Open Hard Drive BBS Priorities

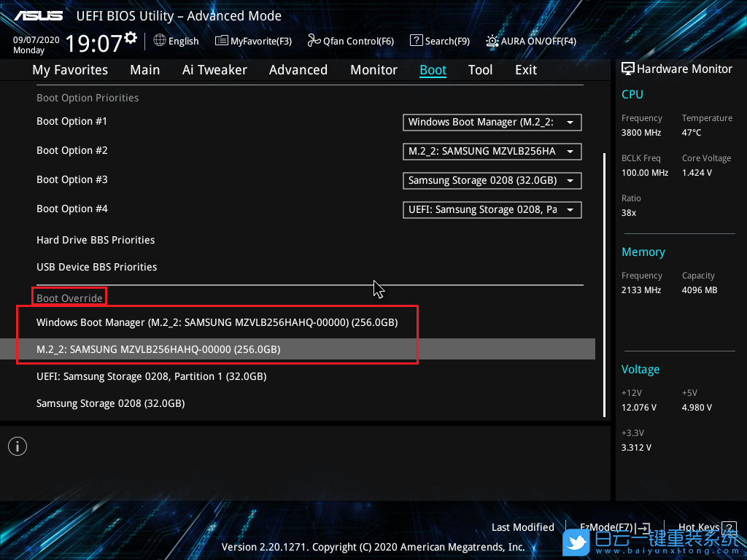pos(96,240)
